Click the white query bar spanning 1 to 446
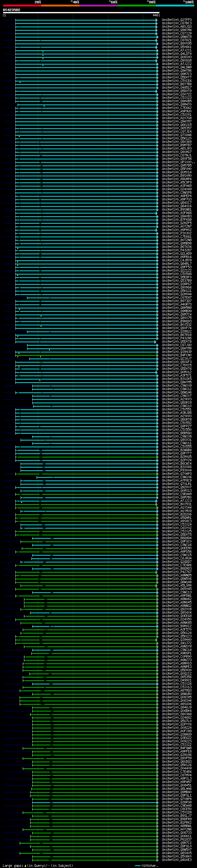This screenshot has width=197, height=868. [81, 13]
